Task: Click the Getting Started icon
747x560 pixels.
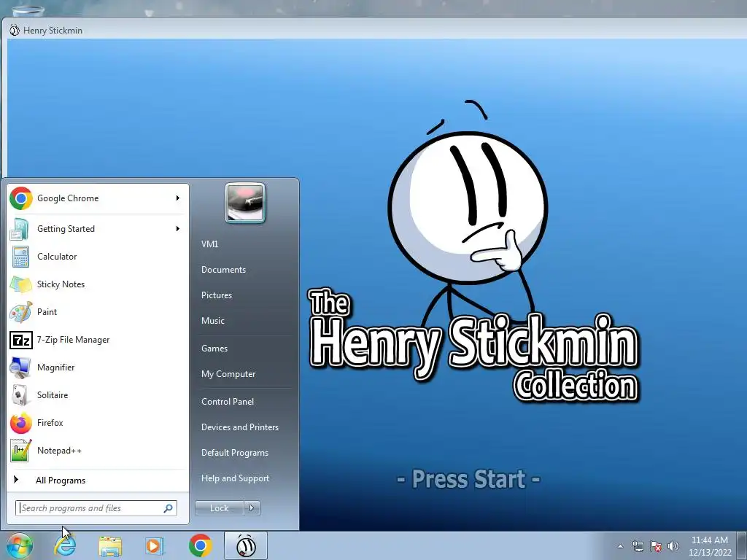Action: point(20,229)
